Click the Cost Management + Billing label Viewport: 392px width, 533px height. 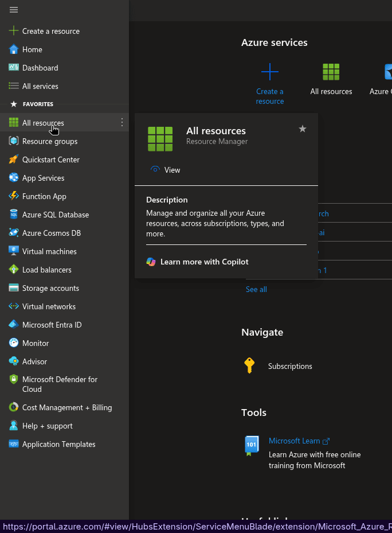click(67, 407)
